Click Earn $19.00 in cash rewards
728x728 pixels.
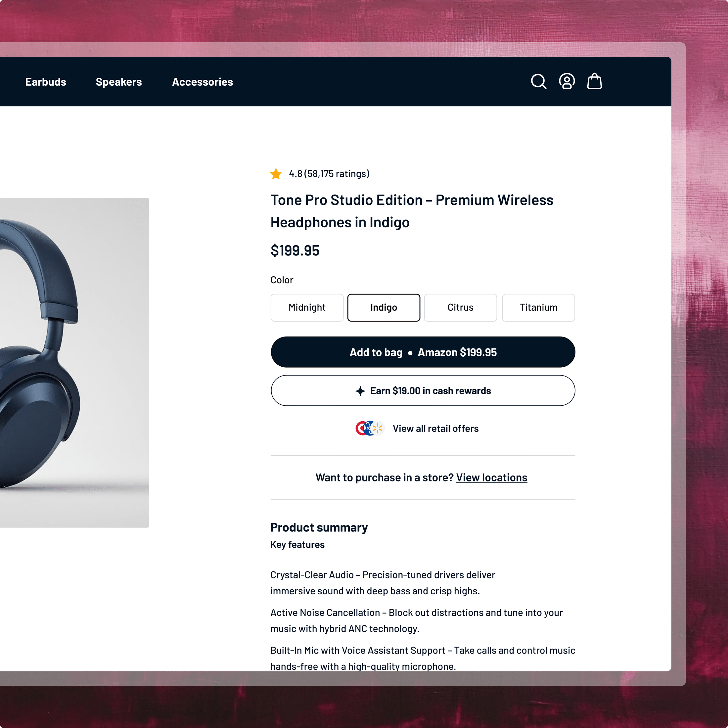point(423,390)
